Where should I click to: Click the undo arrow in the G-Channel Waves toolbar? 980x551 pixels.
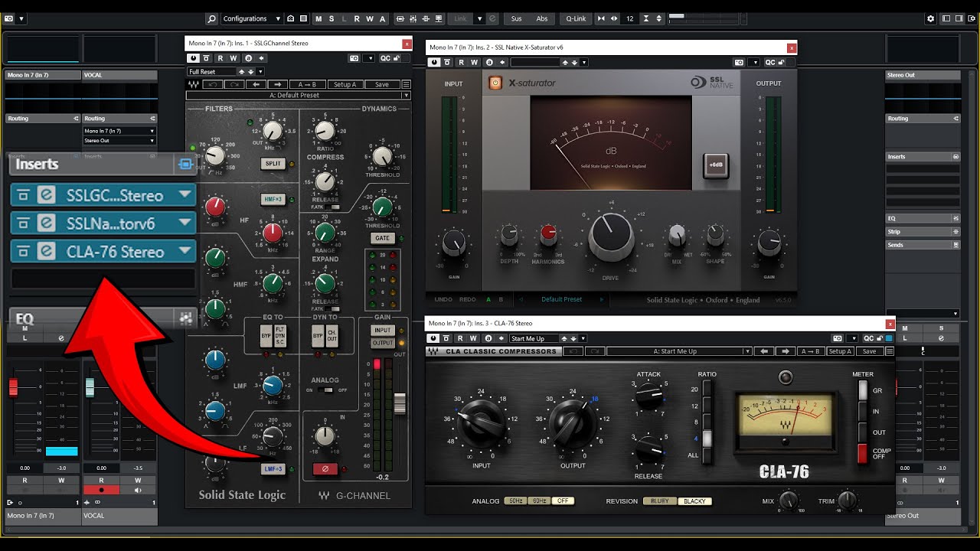[212, 84]
